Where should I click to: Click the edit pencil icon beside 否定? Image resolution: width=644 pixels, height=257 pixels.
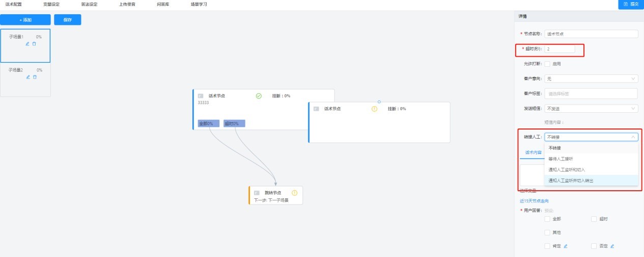click(612, 246)
